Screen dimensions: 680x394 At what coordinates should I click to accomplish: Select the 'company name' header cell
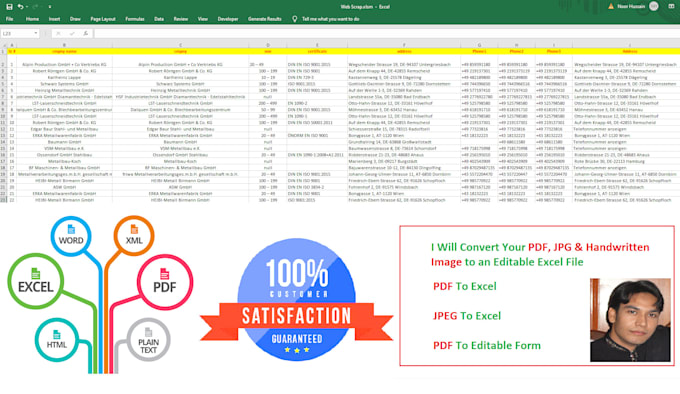pyautogui.click(x=64, y=51)
